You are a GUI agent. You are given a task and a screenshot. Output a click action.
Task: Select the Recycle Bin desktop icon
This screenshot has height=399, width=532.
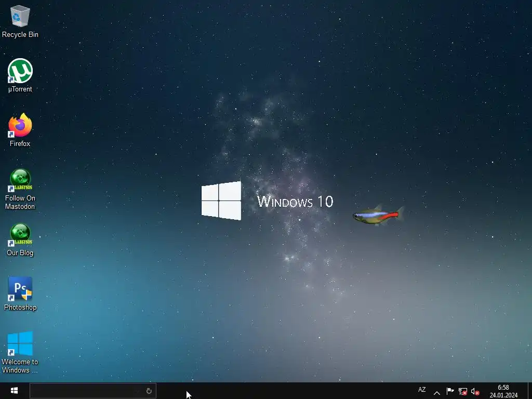coord(20,21)
